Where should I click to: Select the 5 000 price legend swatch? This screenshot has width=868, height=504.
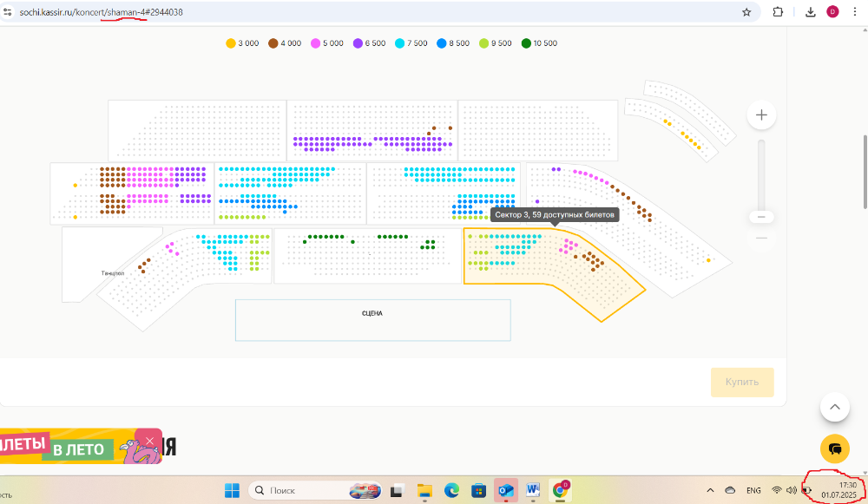pyautogui.click(x=315, y=43)
